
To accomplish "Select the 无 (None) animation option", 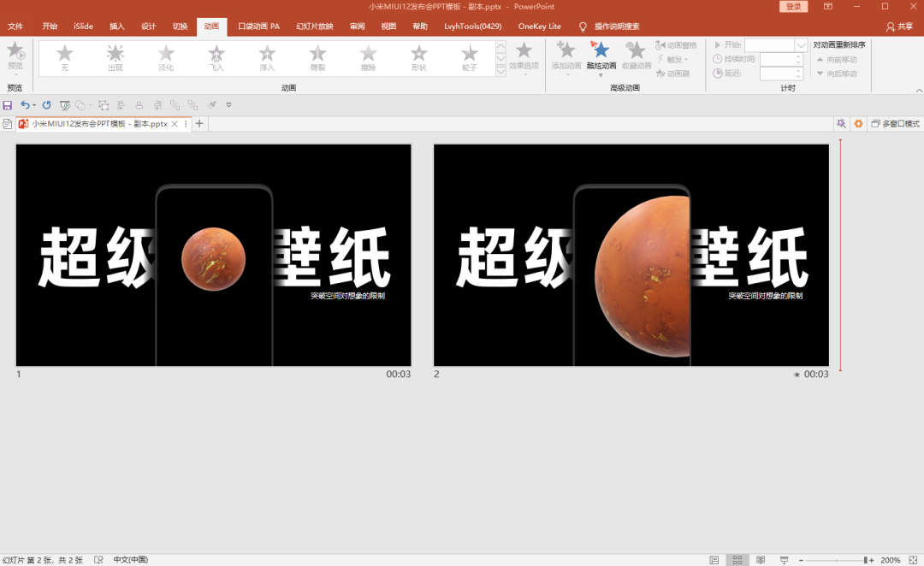I will point(65,58).
